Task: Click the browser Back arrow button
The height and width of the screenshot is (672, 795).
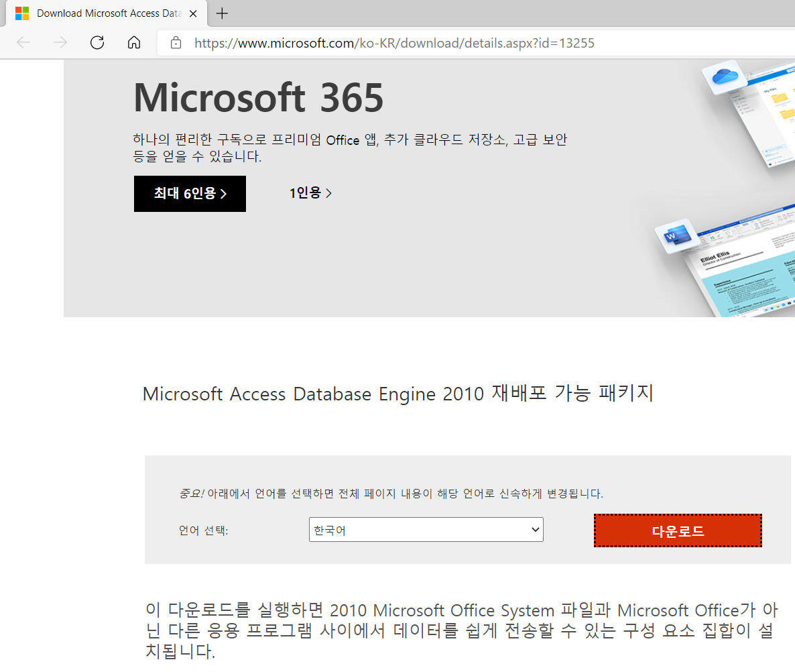Action: click(x=23, y=43)
